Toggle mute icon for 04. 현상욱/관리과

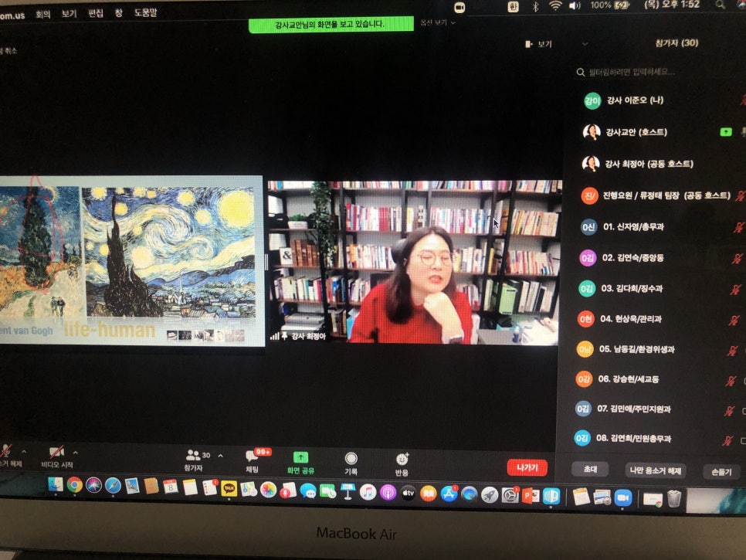pos(734,321)
